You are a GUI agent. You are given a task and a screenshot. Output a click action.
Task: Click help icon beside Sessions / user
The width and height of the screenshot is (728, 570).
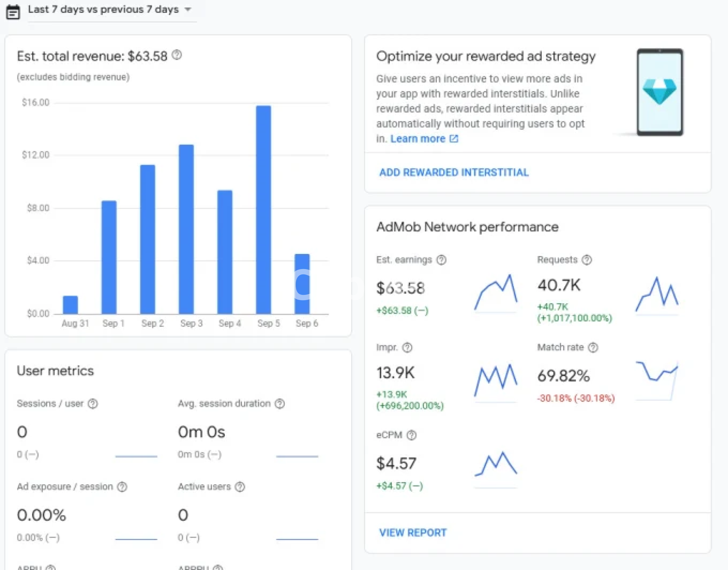point(93,404)
